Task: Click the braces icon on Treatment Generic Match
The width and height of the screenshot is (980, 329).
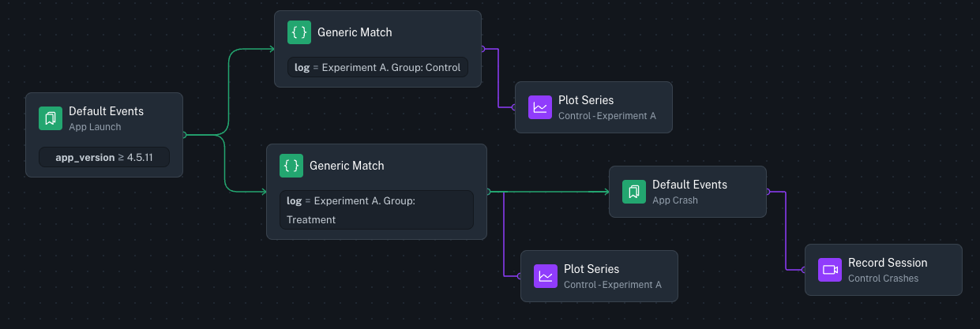Action: point(291,166)
